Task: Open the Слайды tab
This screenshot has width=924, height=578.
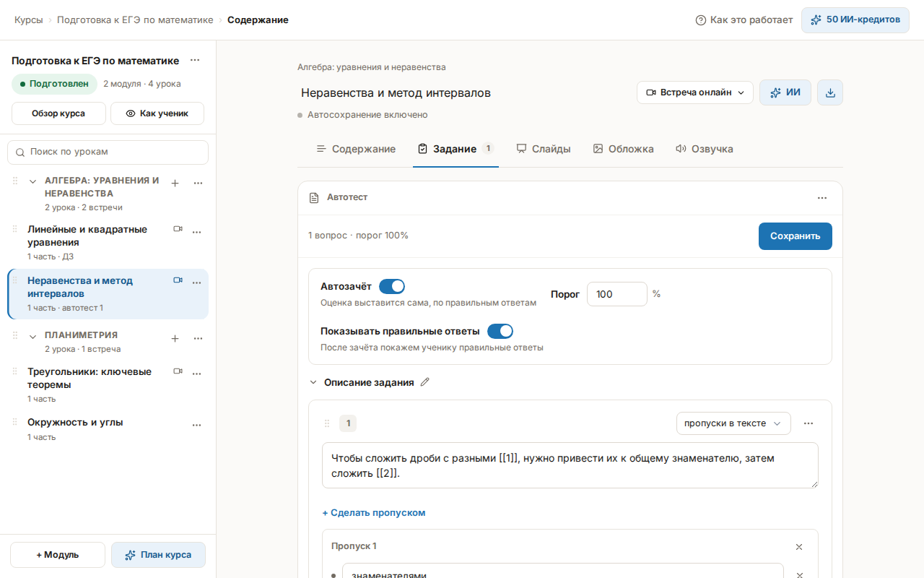Action: [544, 149]
